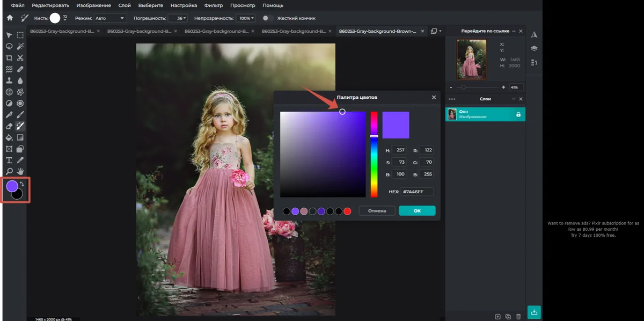The image size is (644, 321).
Task: Open the Изображение menu
Action: (93, 5)
